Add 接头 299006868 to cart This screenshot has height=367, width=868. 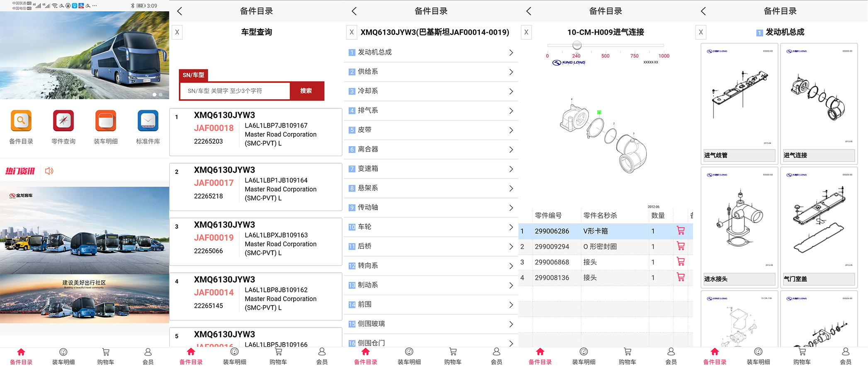(x=681, y=262)
